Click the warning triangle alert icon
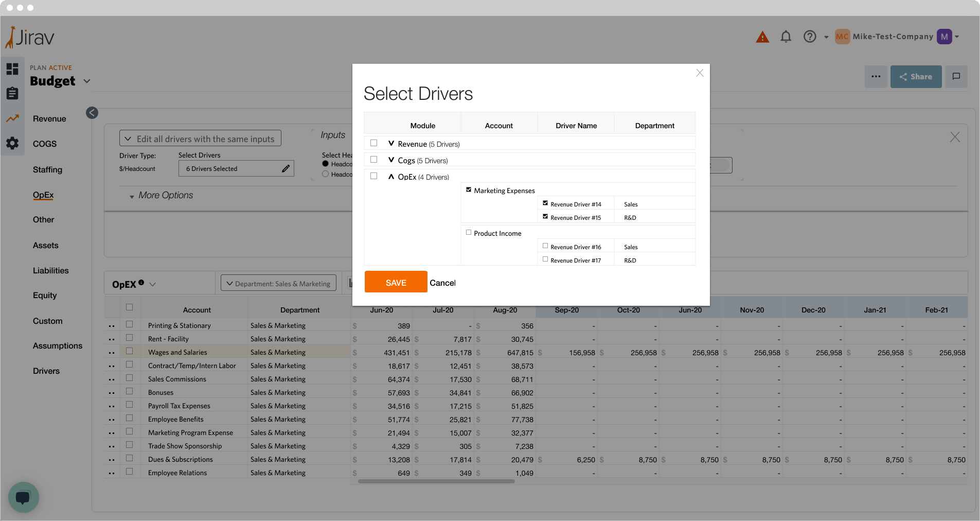The height and width of the screenshot is (521, 980). [762, 37]
